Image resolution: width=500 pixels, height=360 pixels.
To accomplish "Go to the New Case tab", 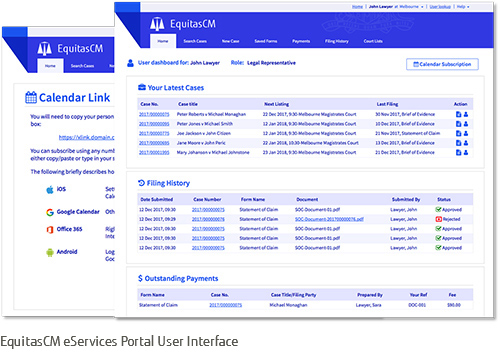I will point(231,41).
